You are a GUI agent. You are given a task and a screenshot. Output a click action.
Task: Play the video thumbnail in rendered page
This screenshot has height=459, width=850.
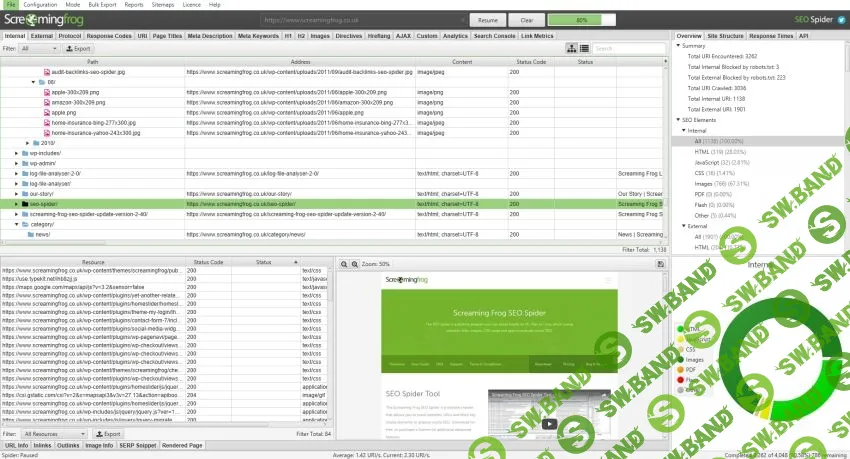click(x=549, y=424)
